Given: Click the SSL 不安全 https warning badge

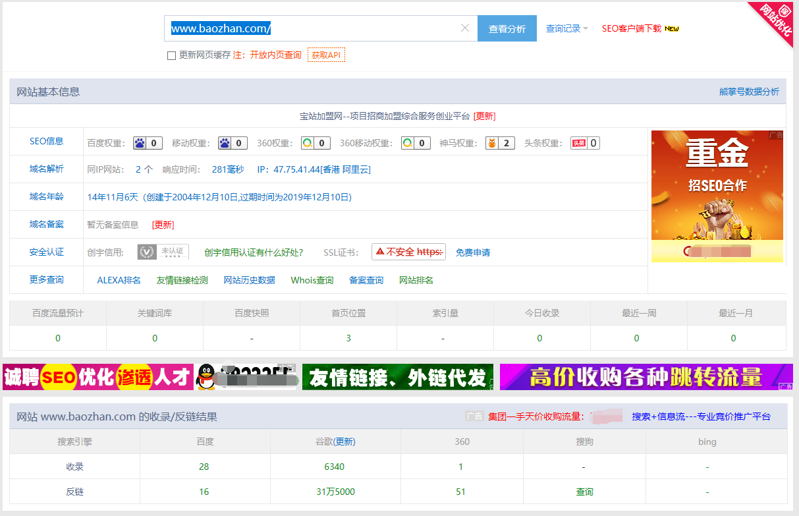Looking at the screenshot, I should coord(408,252).
